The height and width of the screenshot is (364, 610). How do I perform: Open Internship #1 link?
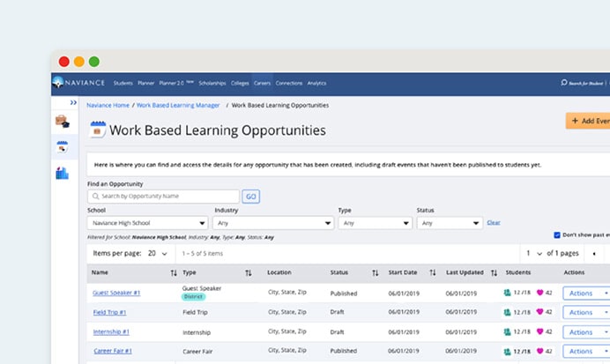point(111,331)
